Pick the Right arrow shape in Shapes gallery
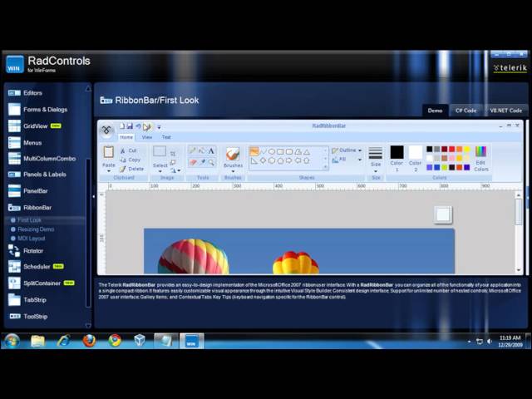The image size is (532, 399). coord(289,160)
